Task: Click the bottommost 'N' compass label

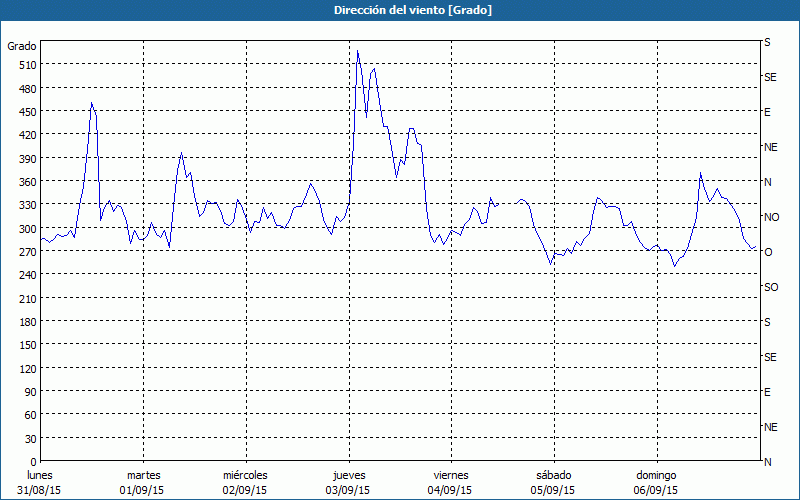Action: point(768,462)
